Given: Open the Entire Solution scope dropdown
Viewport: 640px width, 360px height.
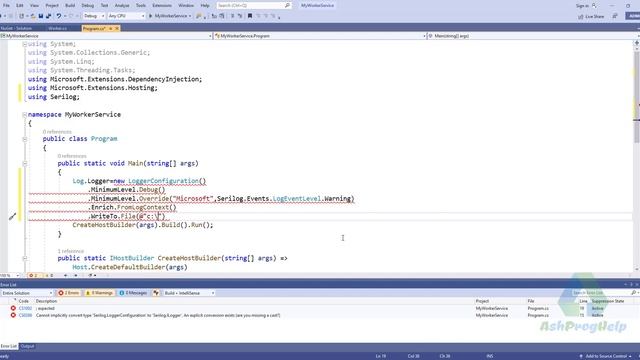Looking at the screenshot, I should [27, 293].
